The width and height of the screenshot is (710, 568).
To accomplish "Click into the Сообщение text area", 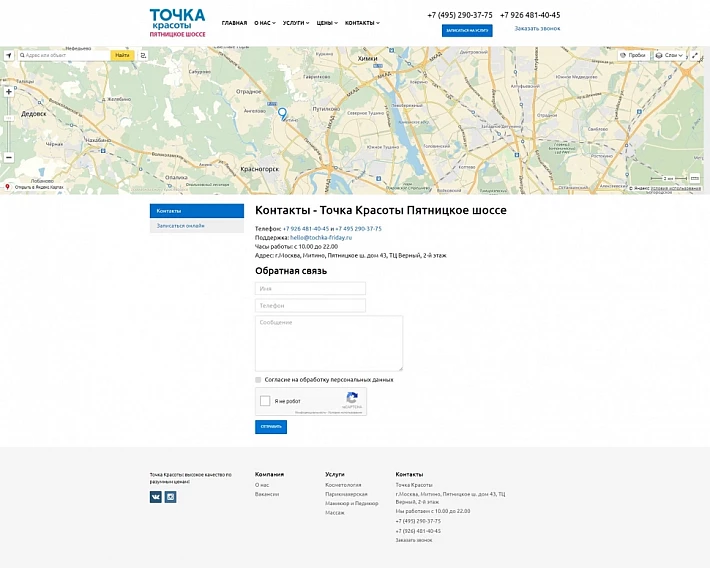I will (329, 344).
